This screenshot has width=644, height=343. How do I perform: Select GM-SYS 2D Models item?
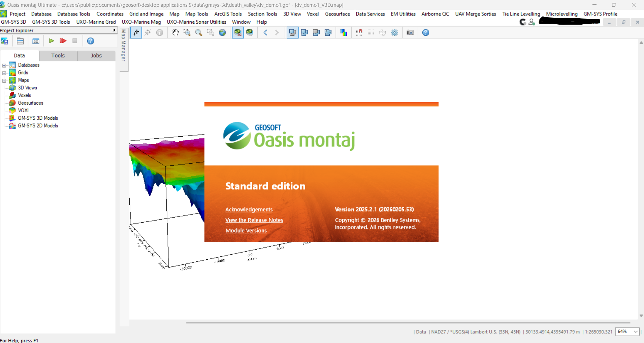tap(38, 125)
